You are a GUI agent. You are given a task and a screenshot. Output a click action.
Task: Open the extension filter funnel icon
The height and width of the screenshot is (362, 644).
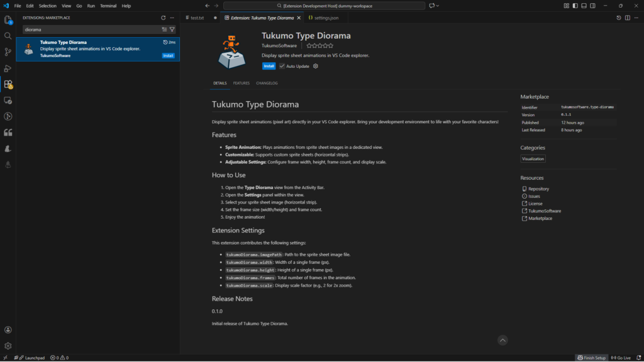(x=172, y=30)
